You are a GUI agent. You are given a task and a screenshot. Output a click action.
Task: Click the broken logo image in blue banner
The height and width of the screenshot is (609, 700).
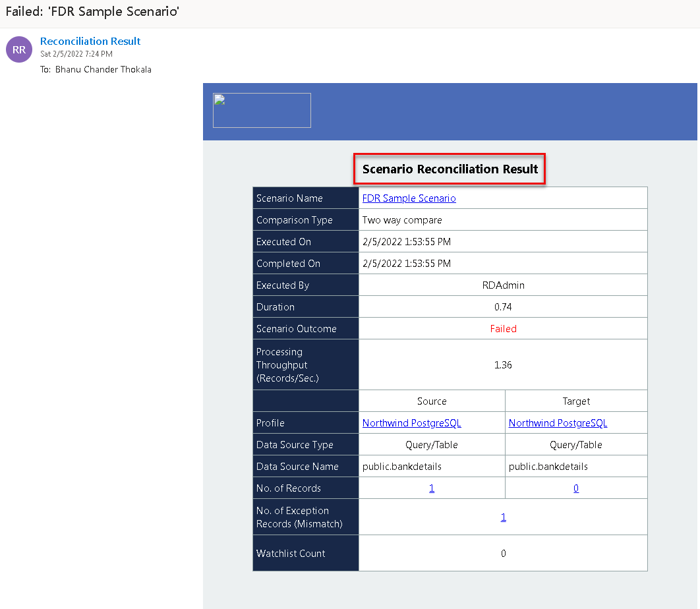(262, 110)
